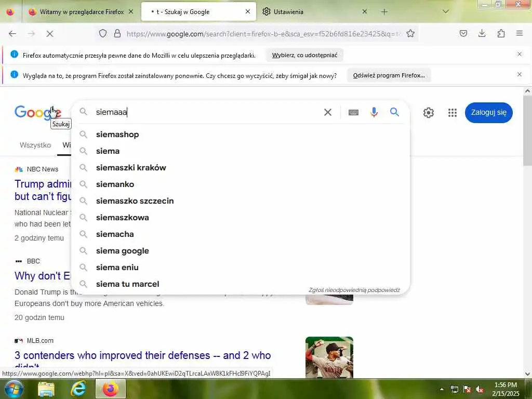Select the 'siemanko' suggestion
This screenshot has width=532, height=399.
pyautogui.click(x=241, y=184)
